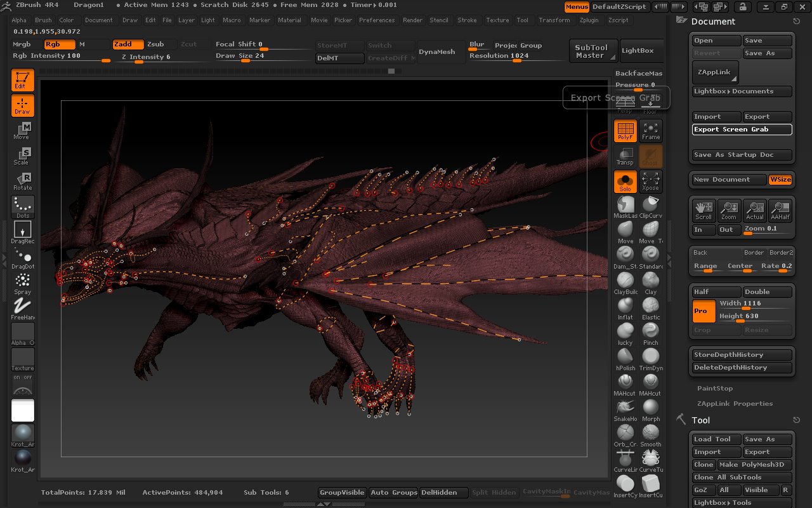
Task: Open the Zplugin menu
Action: tap(589, 20)
